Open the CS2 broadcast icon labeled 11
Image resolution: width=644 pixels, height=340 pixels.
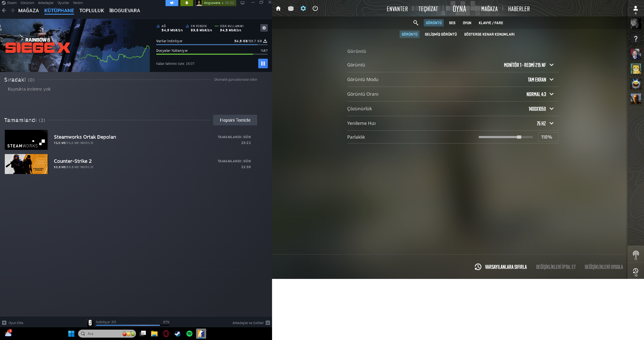point(636,254)
